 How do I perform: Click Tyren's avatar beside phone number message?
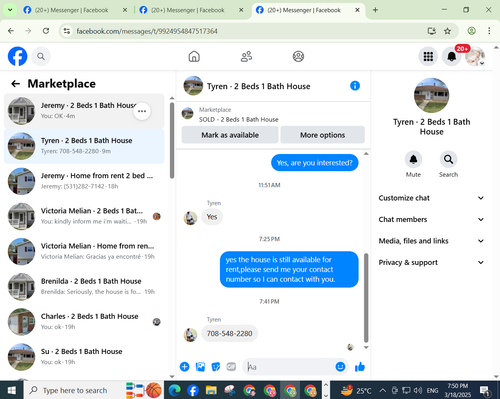[x=190, y=335]
